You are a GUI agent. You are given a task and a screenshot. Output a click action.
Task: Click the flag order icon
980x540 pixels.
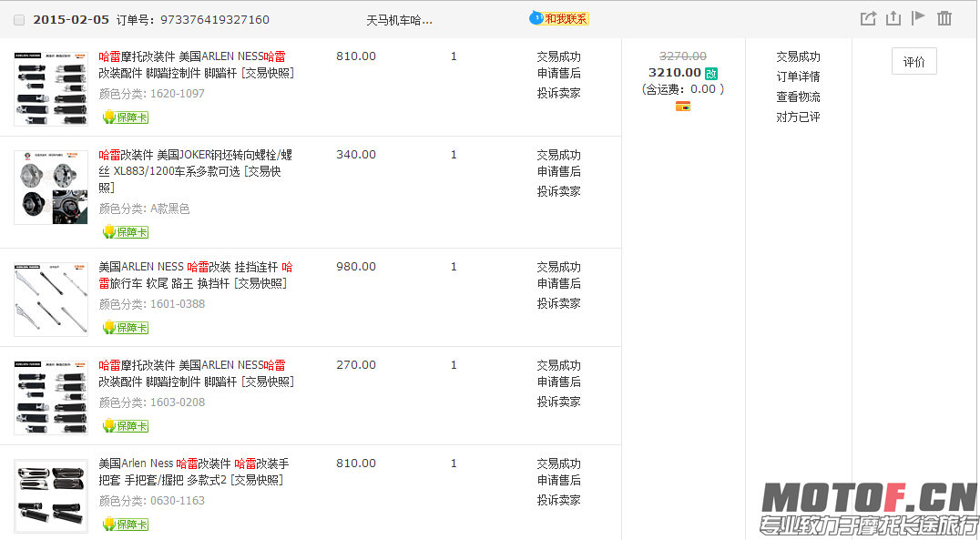(x=918, y=17)
